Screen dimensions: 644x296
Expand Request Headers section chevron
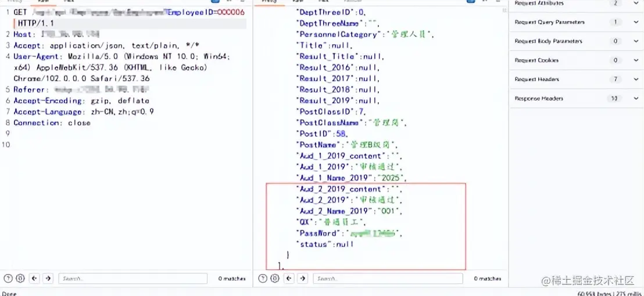(636, 80)
